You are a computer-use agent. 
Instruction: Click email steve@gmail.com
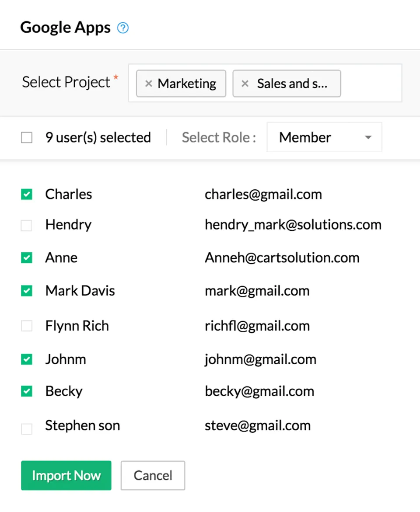pos(258,425)
